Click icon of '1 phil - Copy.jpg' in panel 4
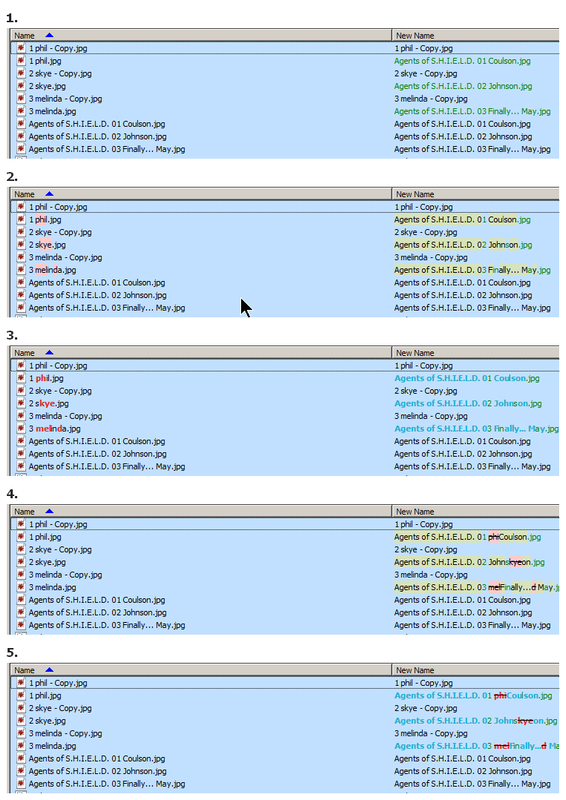This screenshot has height=800, width=566. [x=20, y=524]
